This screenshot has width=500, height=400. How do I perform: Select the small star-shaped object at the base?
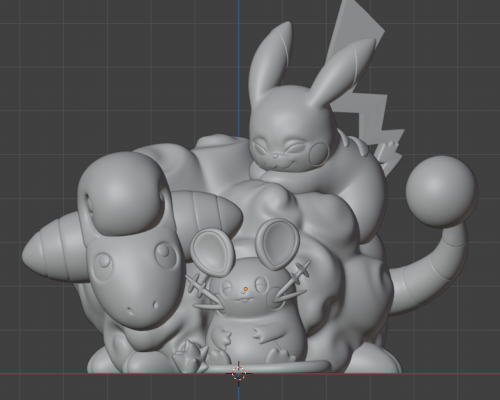190,358
